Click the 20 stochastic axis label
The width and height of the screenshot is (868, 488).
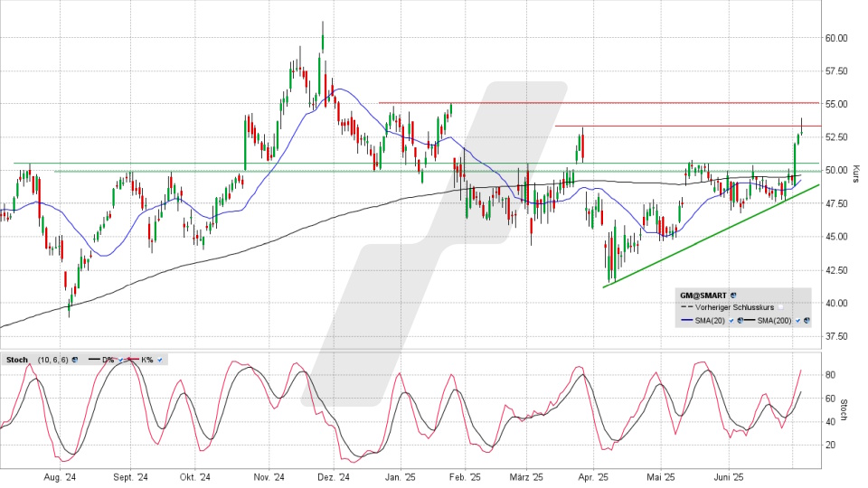[830, 445]
